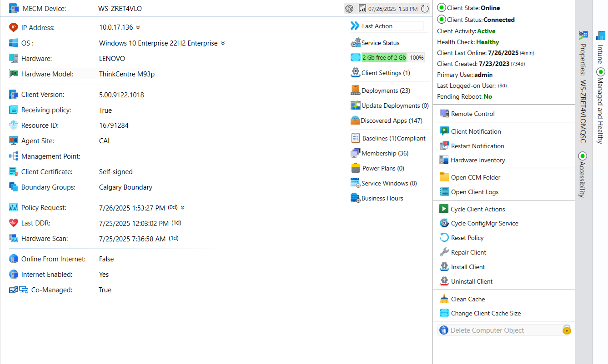The height and width of the screenshot is (364, 608).
Task: Click the Open Client Logs icon
Action: (x=444, y=191)
